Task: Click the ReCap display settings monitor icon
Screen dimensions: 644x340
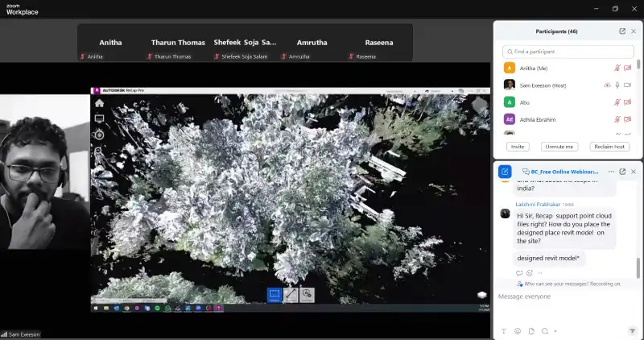Action: coord(99,118)
